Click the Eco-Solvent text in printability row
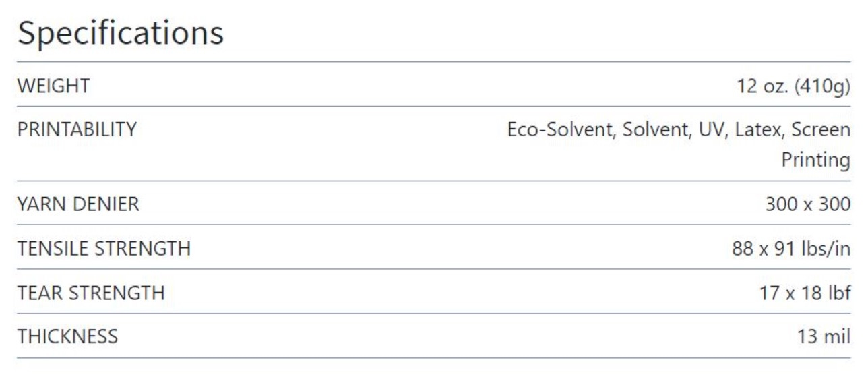Screen dimensions: 868x385 (562, 129)
